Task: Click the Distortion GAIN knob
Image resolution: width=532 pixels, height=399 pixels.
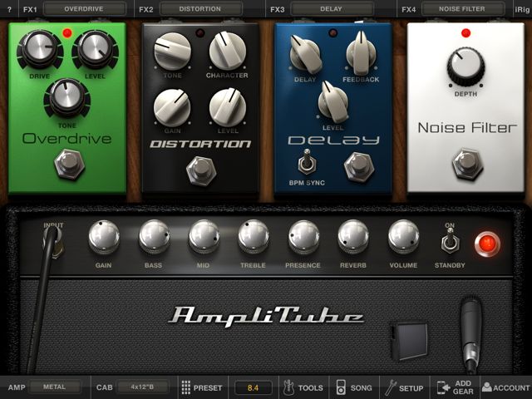Action: (172, 107)
